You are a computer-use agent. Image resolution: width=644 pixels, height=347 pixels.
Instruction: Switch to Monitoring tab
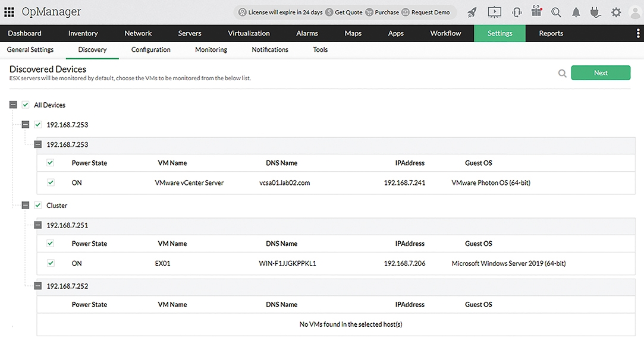coord(211,50)
